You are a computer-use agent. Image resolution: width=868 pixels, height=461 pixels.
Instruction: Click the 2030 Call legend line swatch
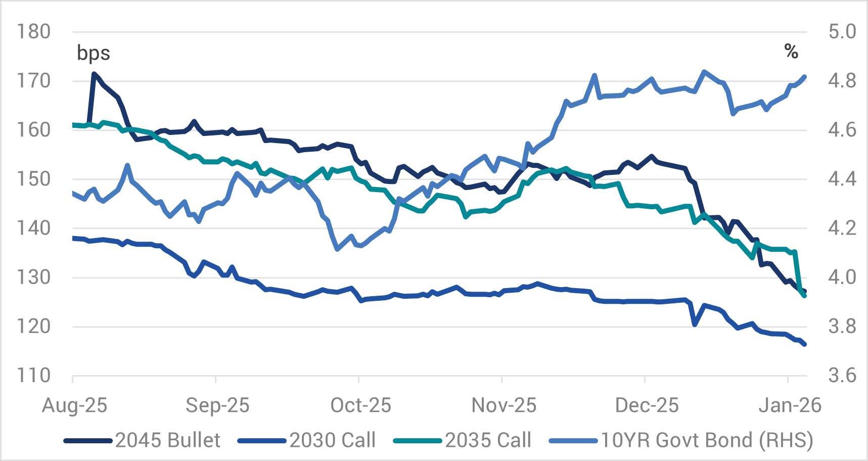(x=262, y=441)
